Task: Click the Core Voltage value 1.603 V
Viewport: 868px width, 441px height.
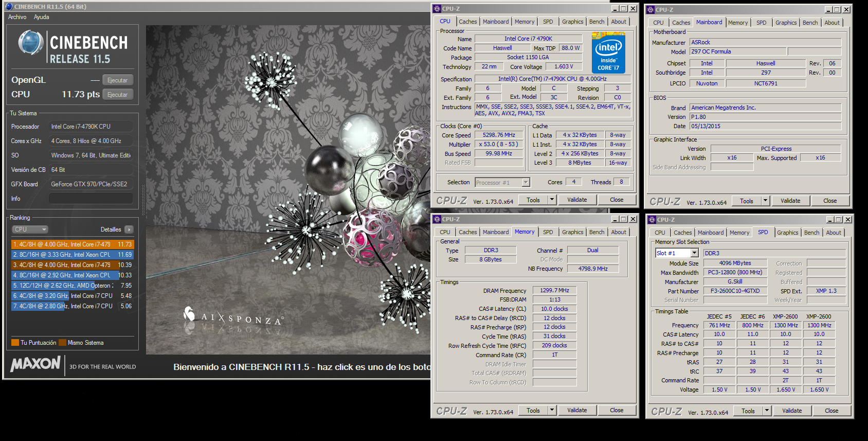Action: (564, 67)
